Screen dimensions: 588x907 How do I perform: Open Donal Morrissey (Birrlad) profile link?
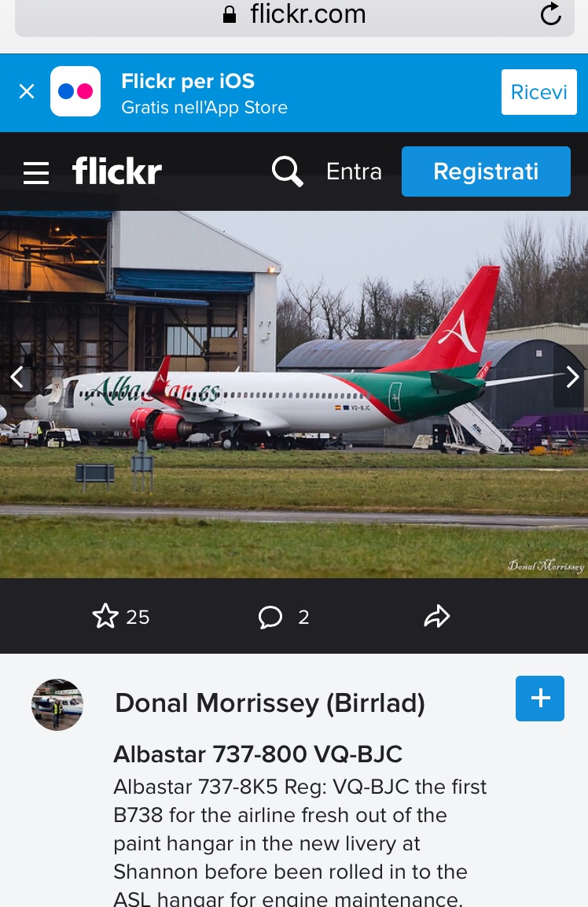point(270,703)
